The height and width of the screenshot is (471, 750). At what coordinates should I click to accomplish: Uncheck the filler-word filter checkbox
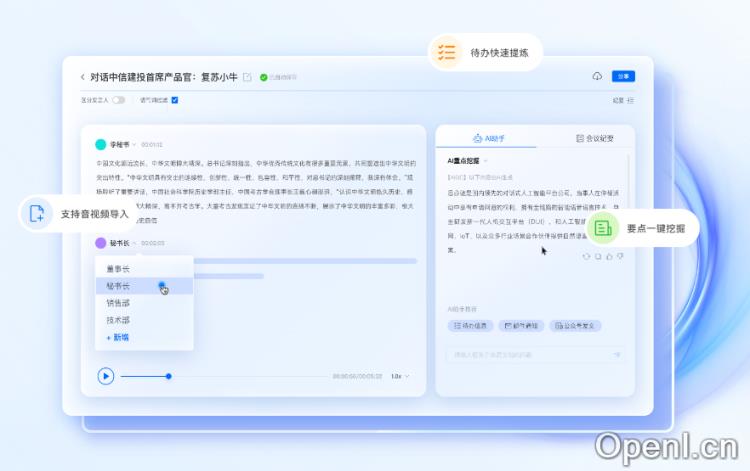(x=175, y=100)
